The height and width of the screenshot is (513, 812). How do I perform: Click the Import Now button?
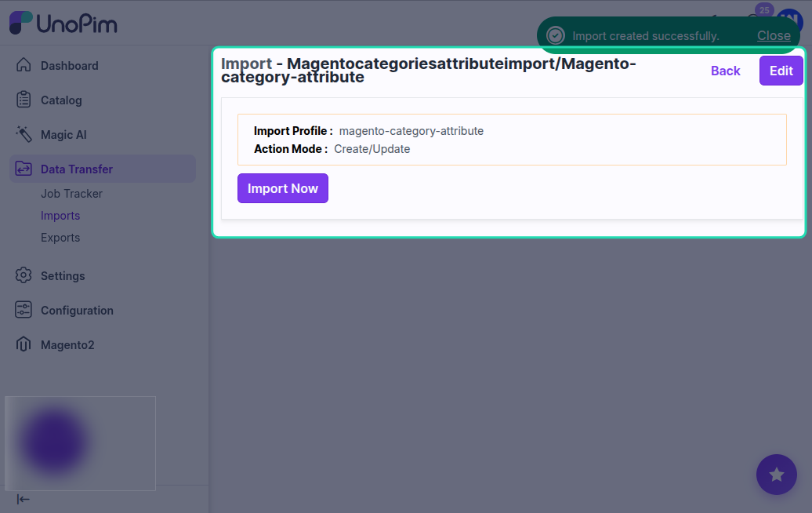tap(283, 188)
